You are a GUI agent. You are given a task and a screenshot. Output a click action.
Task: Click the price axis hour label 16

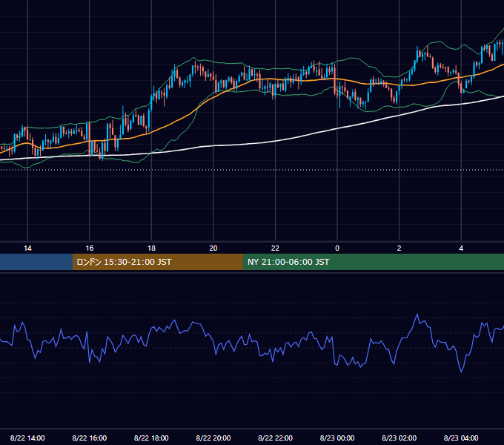tap(90, 248)
